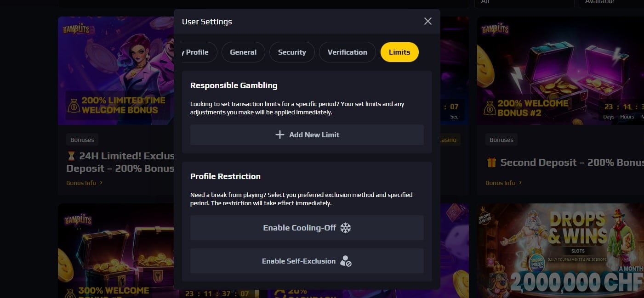Click the Bonuses tag above Second Deposit title
Image resolution: width=644 pixels, height=298 pixels.
point(502,140)
